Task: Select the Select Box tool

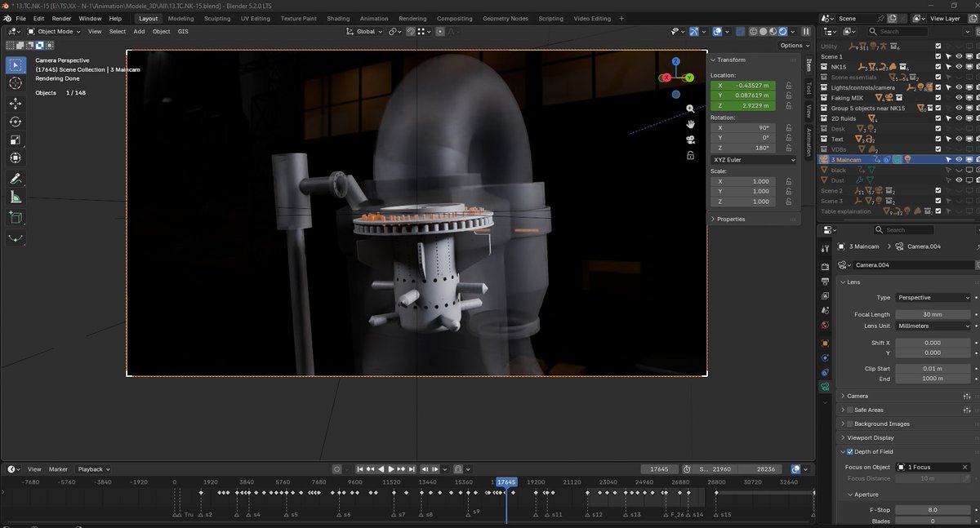Action: 16,64
